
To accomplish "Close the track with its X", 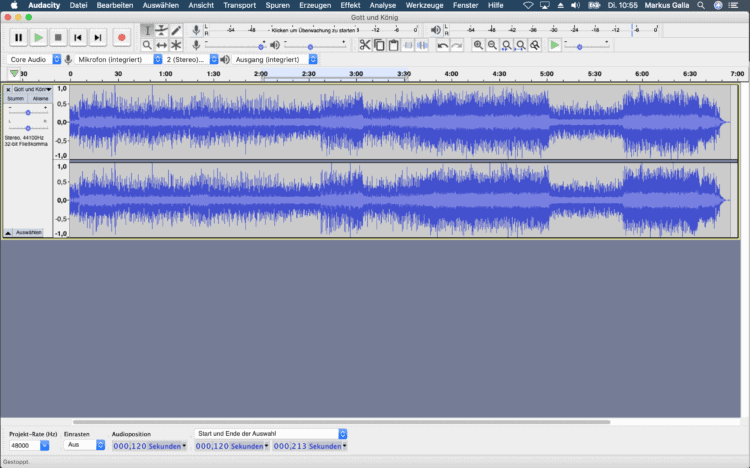I will (8, 89).
